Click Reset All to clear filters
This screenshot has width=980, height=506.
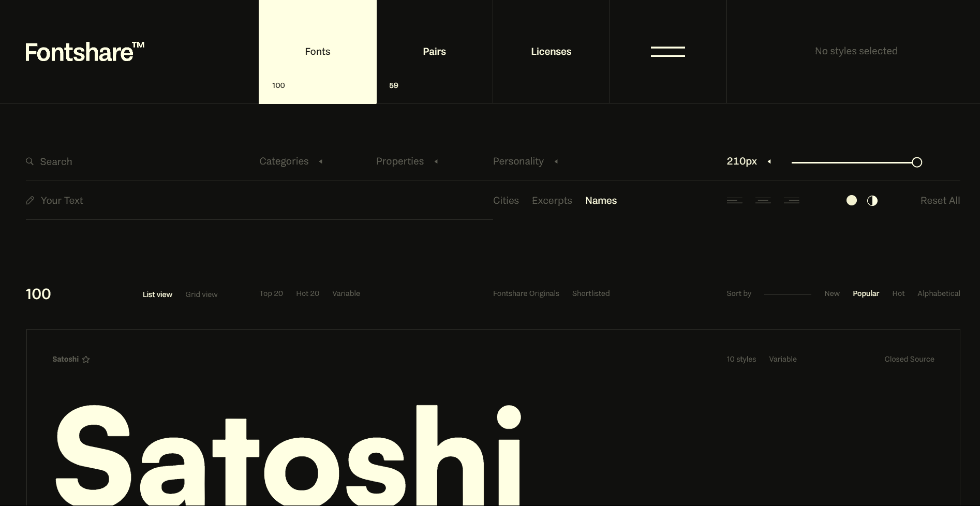940,200
